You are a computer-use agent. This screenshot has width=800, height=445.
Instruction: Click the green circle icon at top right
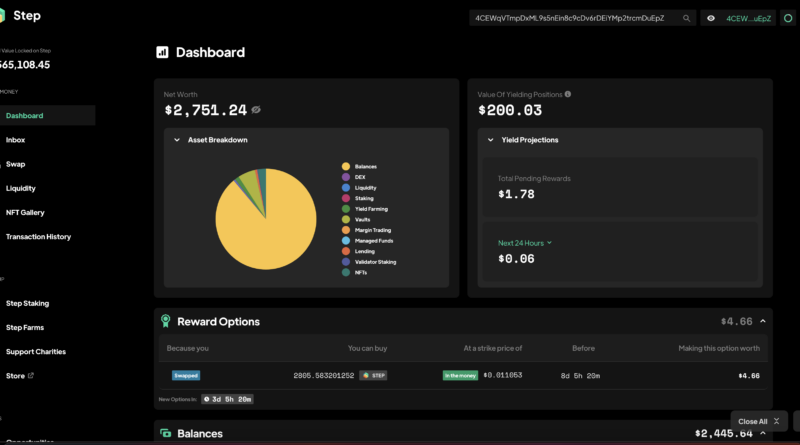pyautogui.click(x=788, y=18)
